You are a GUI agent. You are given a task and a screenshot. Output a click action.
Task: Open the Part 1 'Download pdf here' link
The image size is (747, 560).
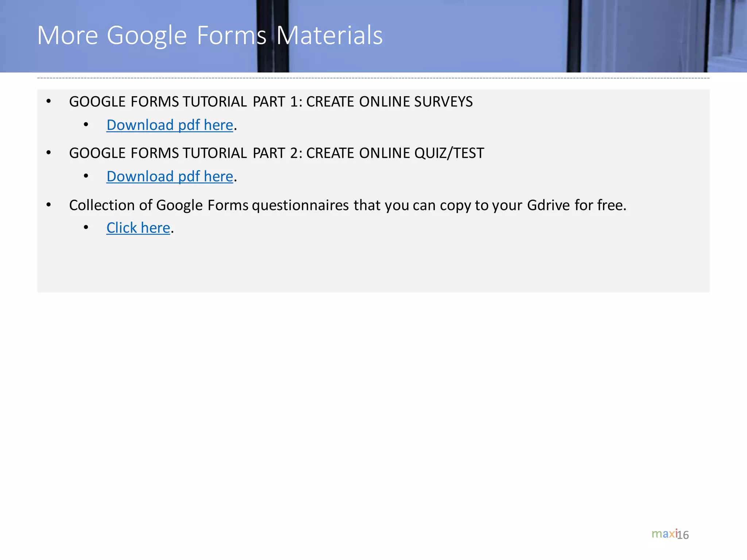pyautogui.click(x=170, y=125)
